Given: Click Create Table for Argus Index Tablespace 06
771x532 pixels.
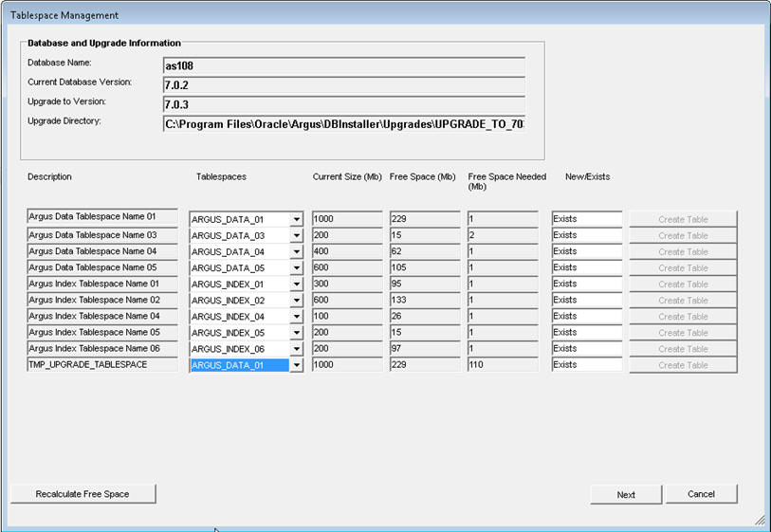Looking at the screenshot, I should [683, 349].
